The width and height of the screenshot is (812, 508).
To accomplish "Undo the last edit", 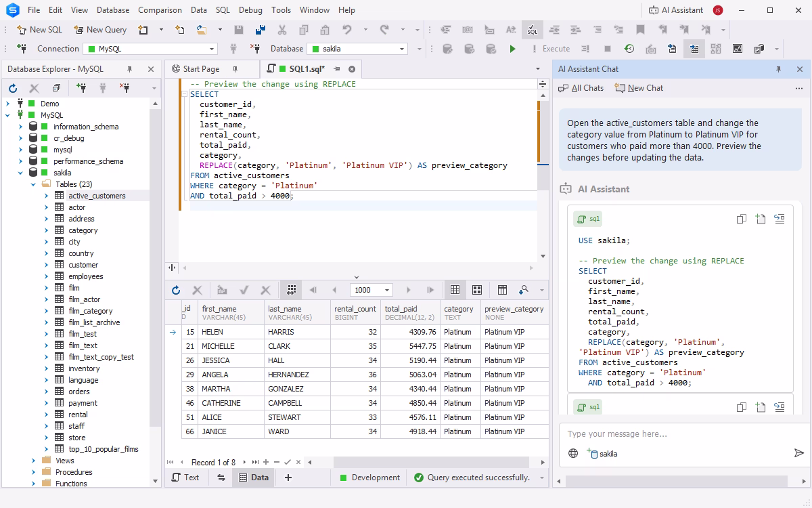I will pos(347,30).
